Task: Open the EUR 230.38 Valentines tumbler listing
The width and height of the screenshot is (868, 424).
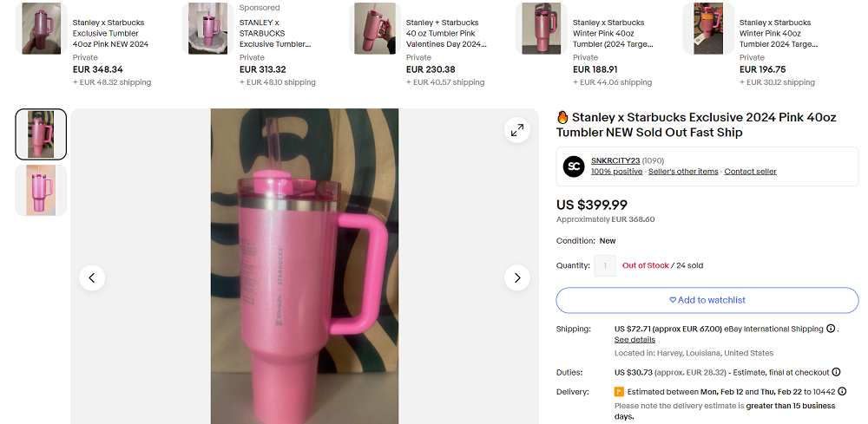Action: tap(442, 33)
